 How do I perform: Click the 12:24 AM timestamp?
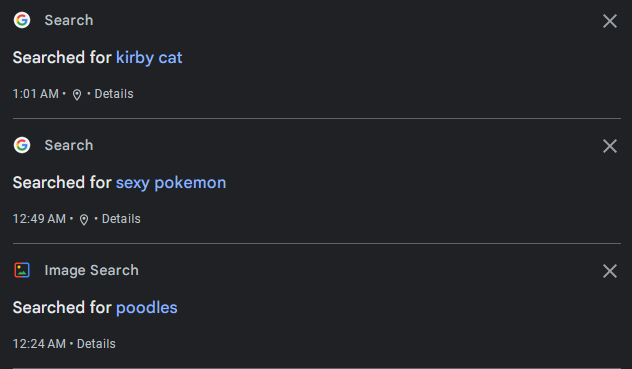point(39,344)
